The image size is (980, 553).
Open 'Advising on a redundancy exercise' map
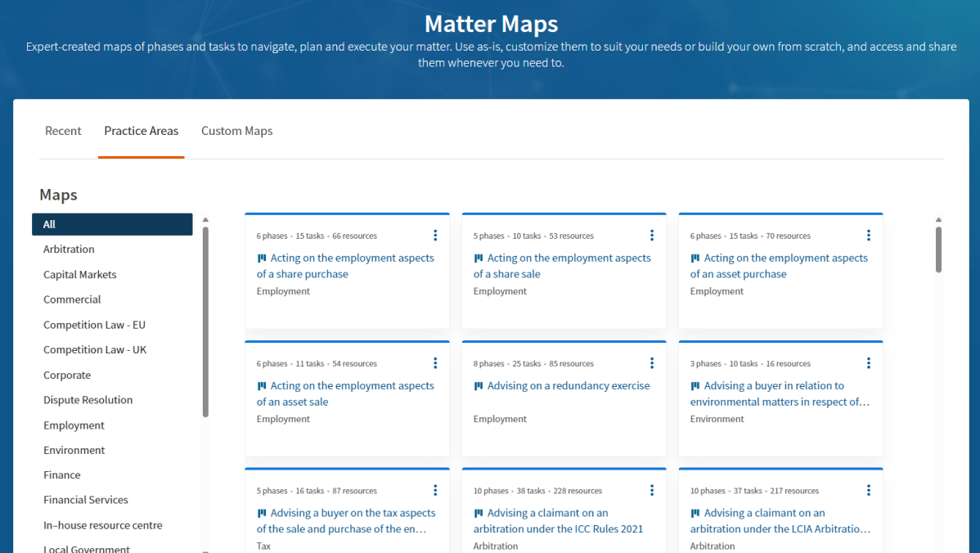[568, 386]
